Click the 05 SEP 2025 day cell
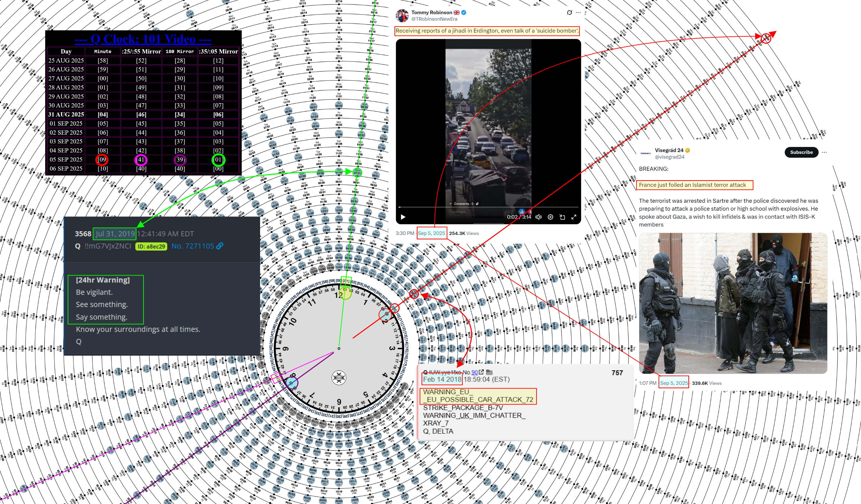Viewport: 861px width, 504px height. point(66,159)
